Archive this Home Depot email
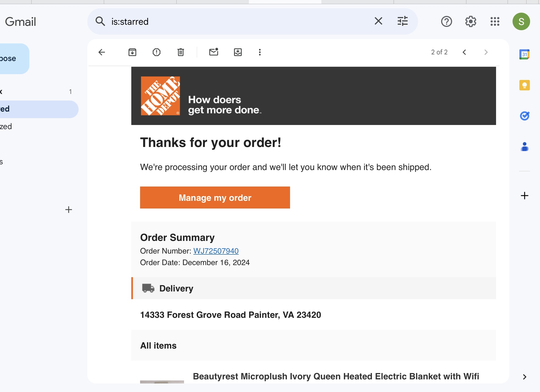 (x=132, y=52)
